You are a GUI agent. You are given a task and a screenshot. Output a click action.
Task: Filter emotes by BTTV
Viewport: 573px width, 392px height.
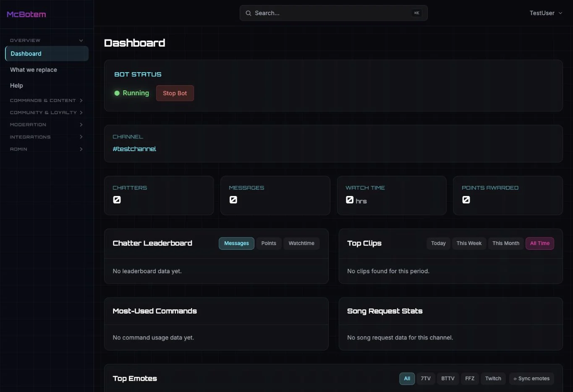(448, 379)
